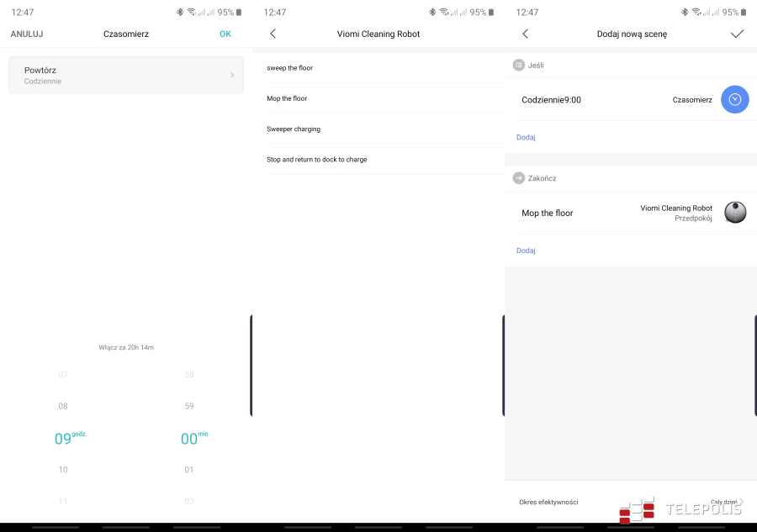Screen dimensions: 757x532
Task: Select minute 59 in time picker
Action: pos(189,406)
